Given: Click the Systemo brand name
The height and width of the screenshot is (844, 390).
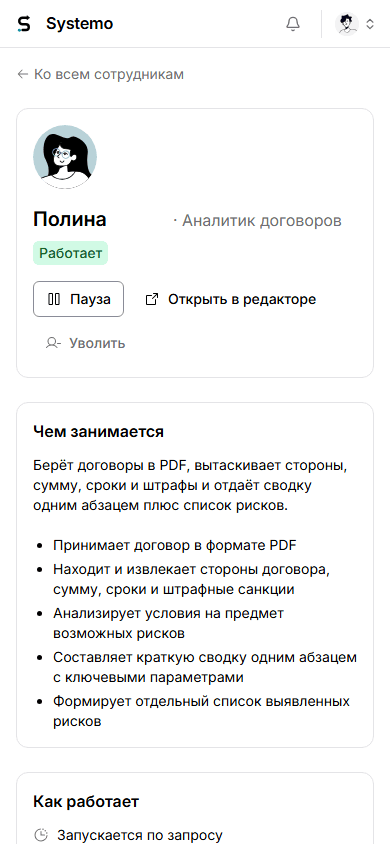Looking at the screenshot, I should (80, 24).
